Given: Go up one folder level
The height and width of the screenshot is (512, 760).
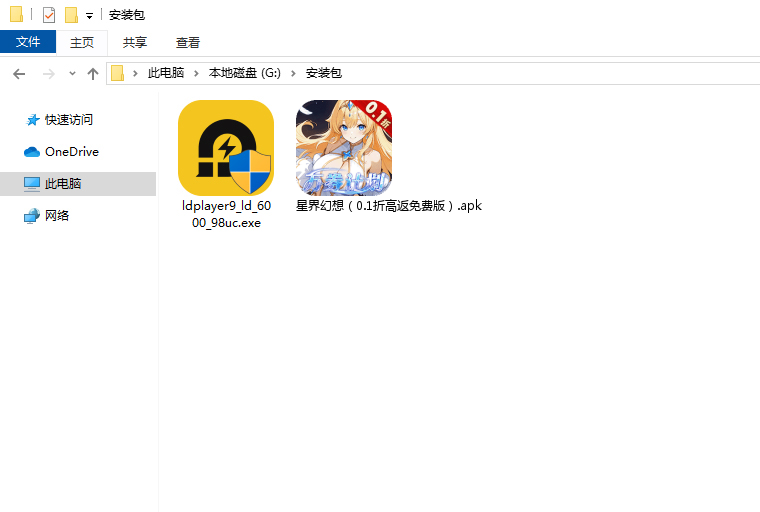Looking at the screenshot, I should [x=93, y=73].
